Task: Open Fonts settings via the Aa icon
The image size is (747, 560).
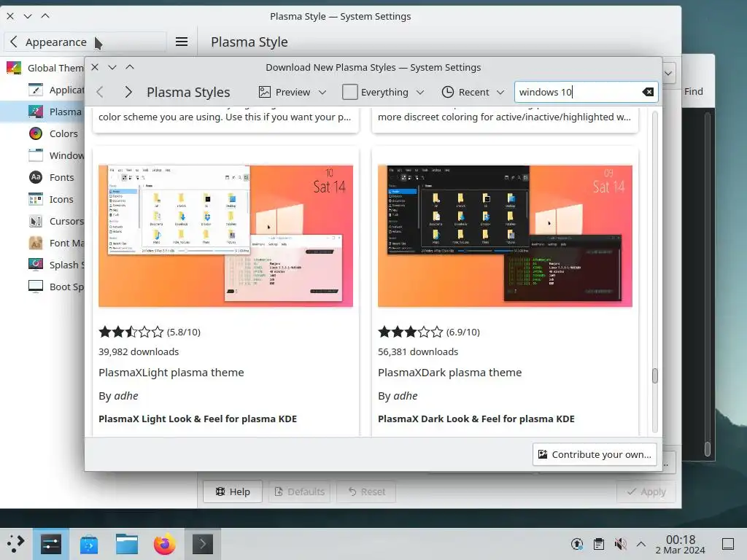Action: (36, 177)
